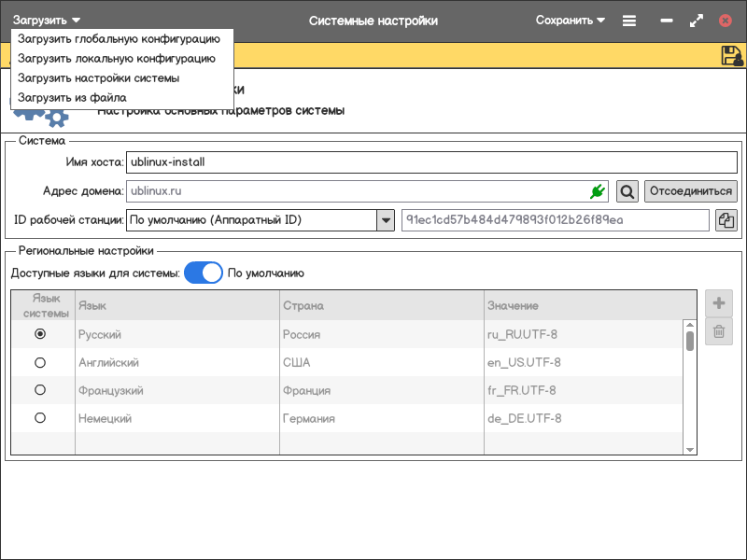747x560 pixels.
Task: Add a language with the plus icon
Action: coord(719,303)
